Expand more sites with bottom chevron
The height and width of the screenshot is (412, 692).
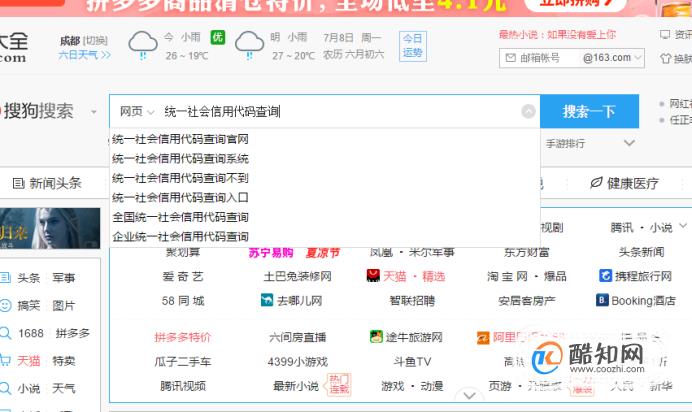470,395
